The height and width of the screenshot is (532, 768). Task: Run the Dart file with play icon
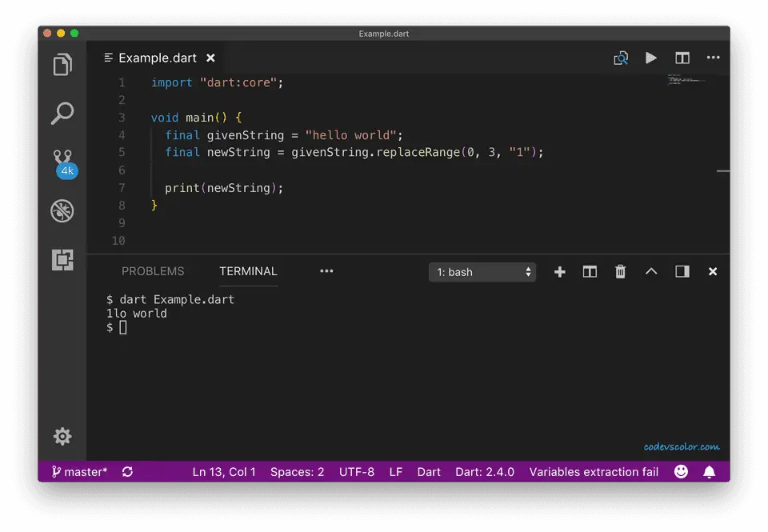coord(651,58)
